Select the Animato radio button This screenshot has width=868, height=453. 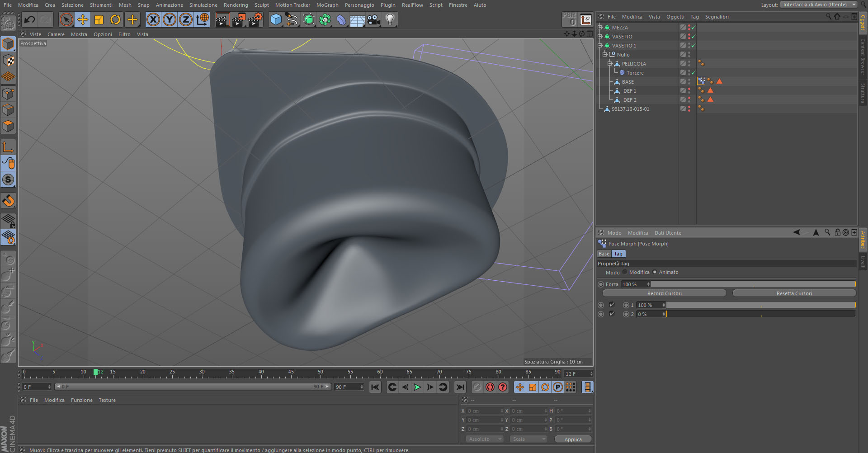[x=655, y=272]
